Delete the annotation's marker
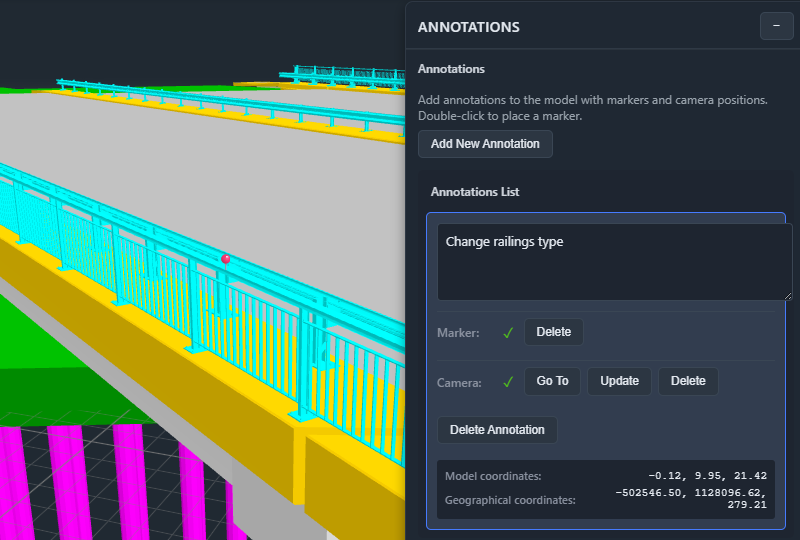 554,332
